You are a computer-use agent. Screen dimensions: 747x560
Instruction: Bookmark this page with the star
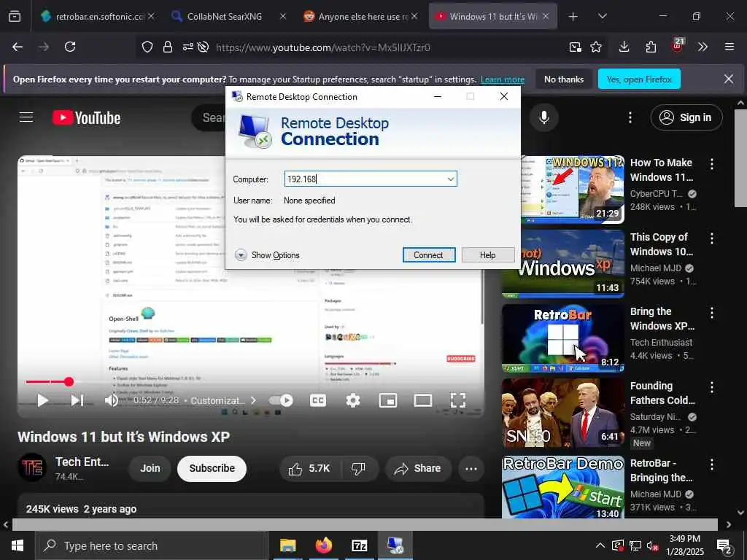(595, 47)
